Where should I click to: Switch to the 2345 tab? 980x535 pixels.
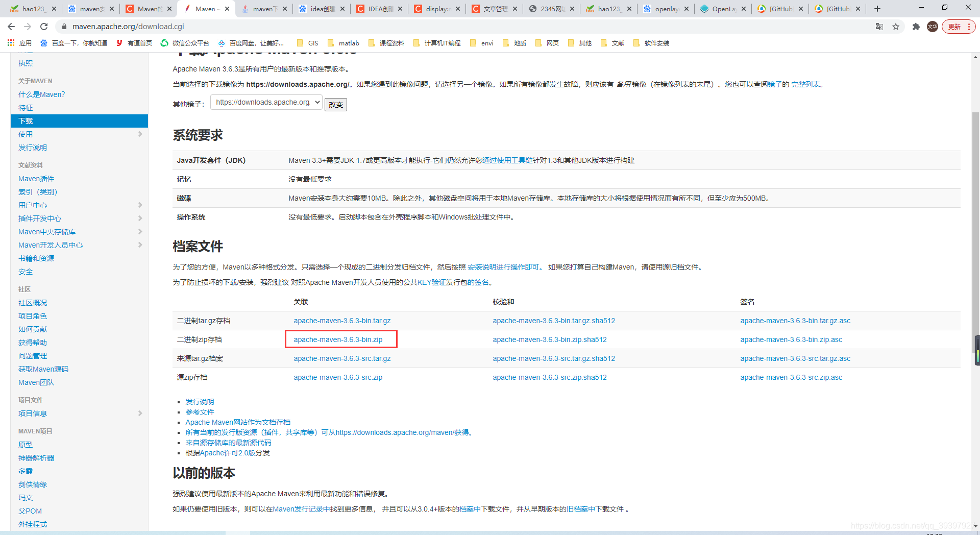(x=551, y=9)
